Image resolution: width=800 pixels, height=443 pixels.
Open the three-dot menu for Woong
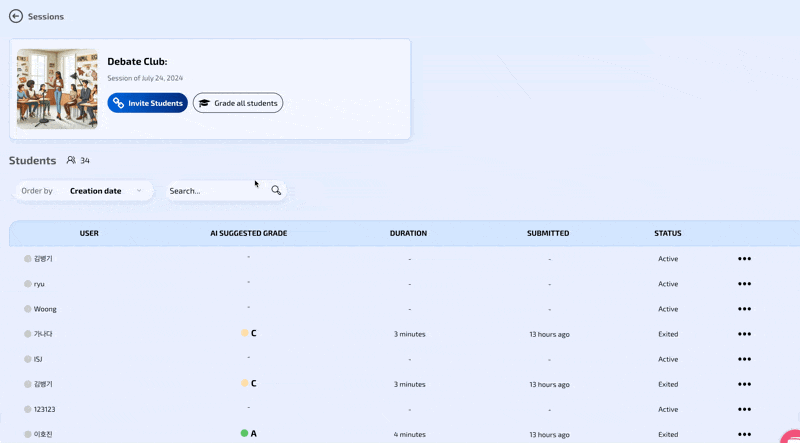tap(744, 309)
